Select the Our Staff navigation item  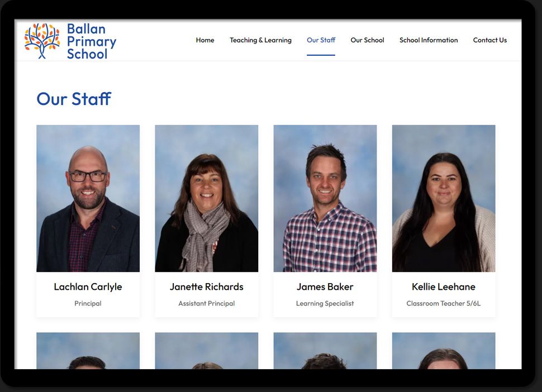pyautogui.click(x=321, y=40)
